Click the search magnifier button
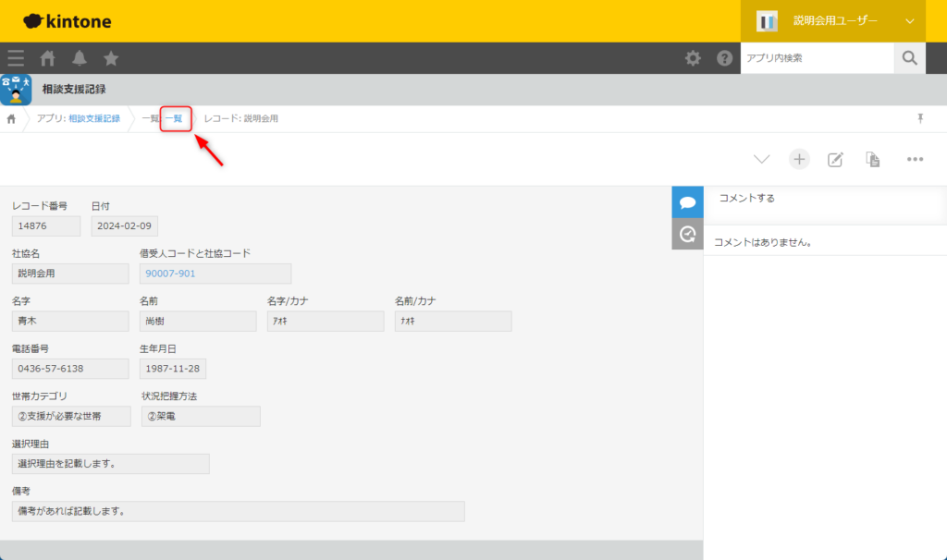Viewport: 947px width, 560px height. click(x=909, y=58)
